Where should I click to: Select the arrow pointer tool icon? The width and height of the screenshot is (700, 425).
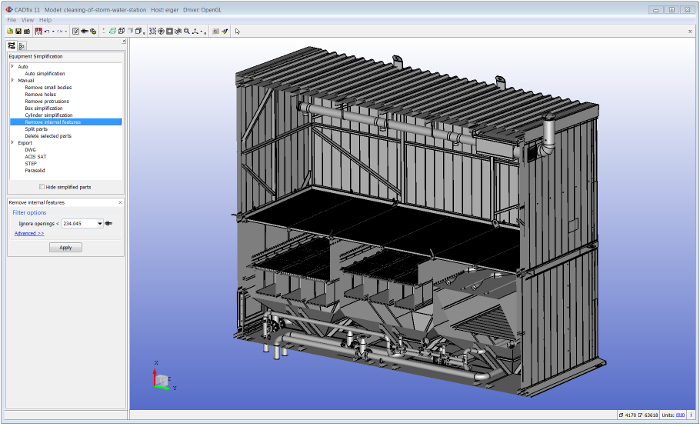(x=237, y=31)
